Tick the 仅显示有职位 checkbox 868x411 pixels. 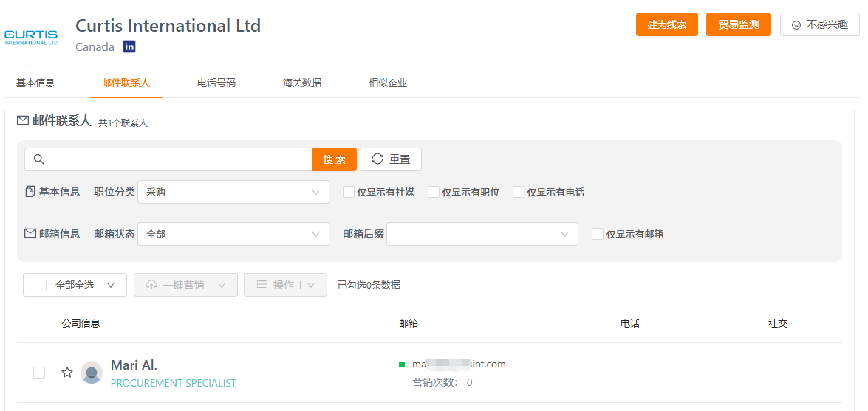coord(434,192)
